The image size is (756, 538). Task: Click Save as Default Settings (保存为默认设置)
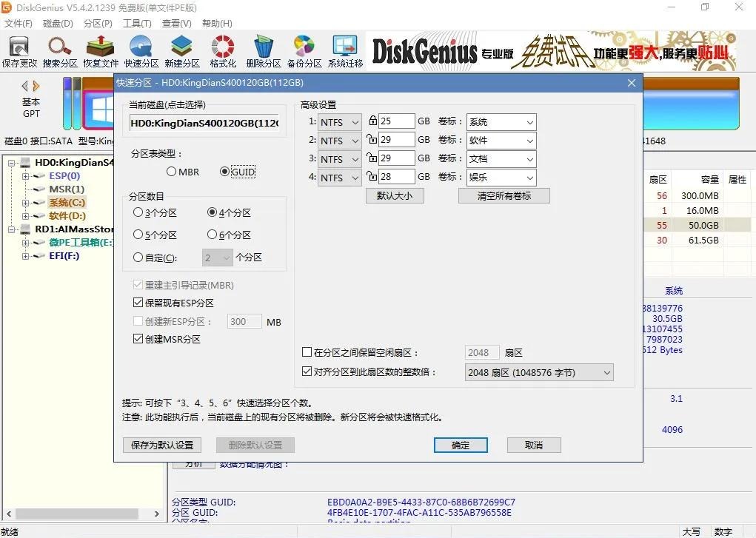coord(162,445)
